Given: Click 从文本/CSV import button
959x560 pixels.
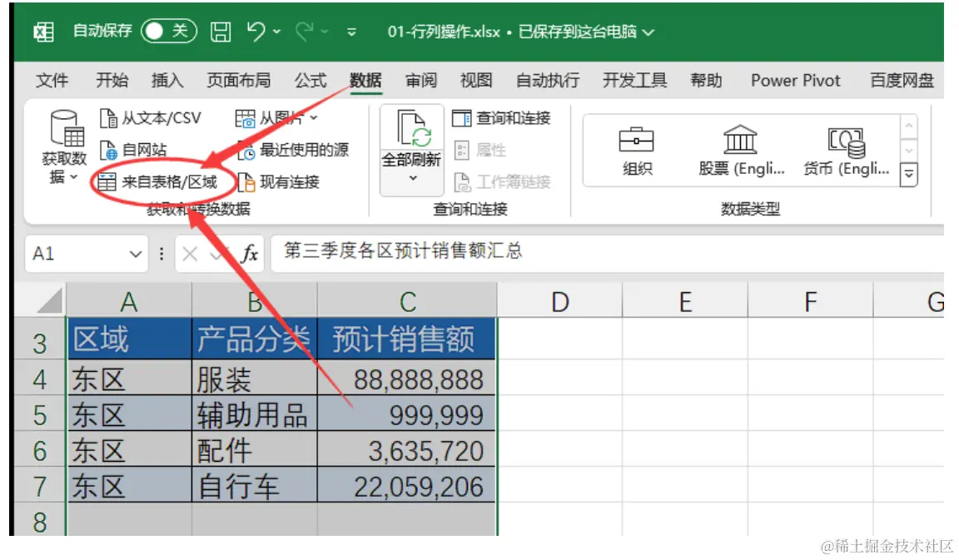Looking at the screenshot, I should click(151, 118).
